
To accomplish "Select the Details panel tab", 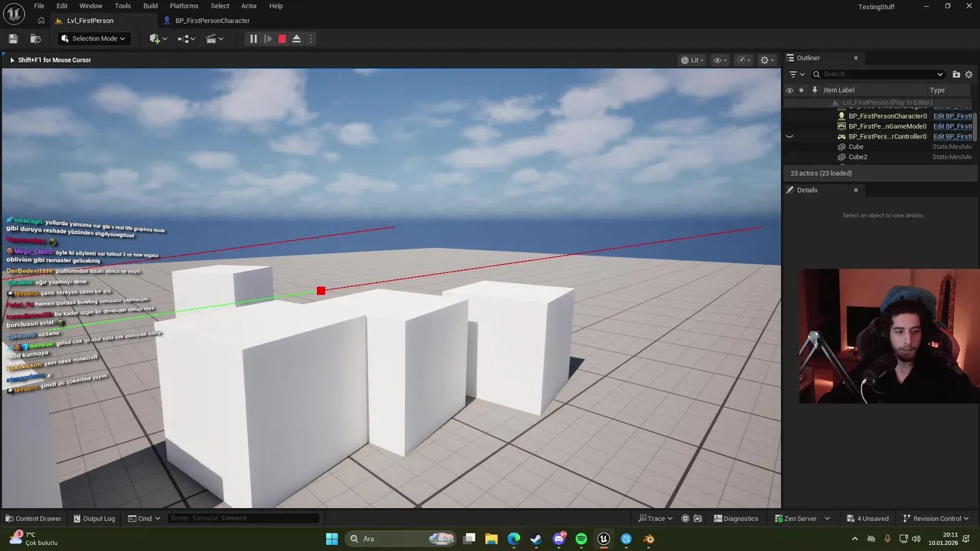I will tap(807, 190).
